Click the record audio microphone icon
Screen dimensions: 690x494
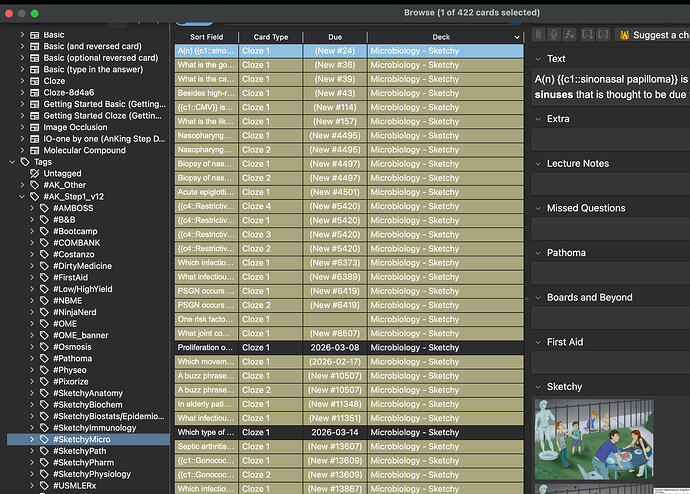click(x=556, y=35)
